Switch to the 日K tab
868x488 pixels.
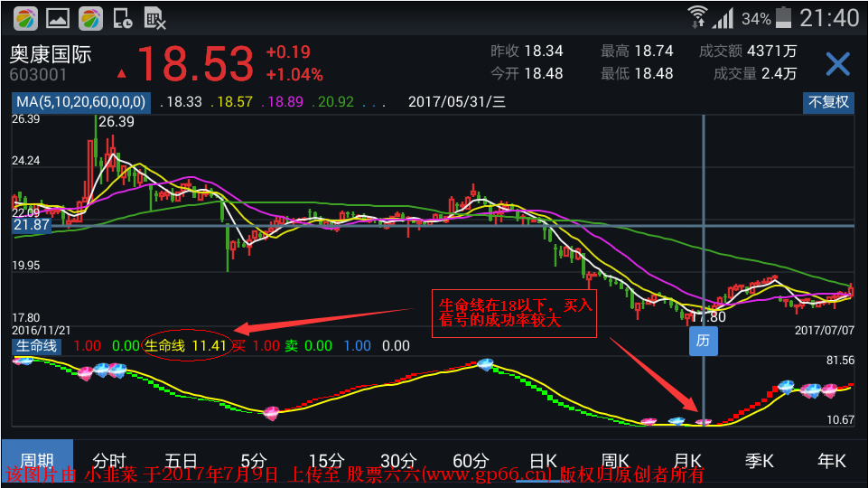point(543,460)
